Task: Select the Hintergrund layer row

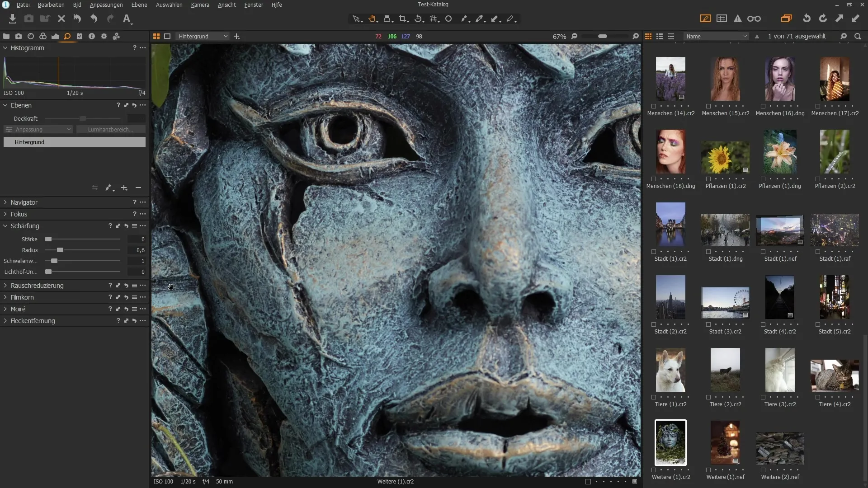Action: click(x=75, y=142)
